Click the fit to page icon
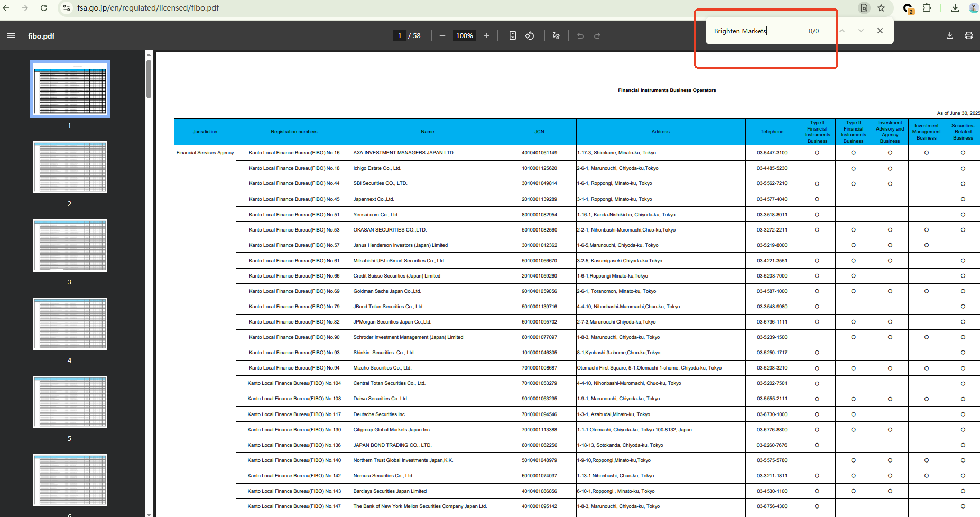The height and width of the screenshot is (517, 980). [x=512, y=35]
